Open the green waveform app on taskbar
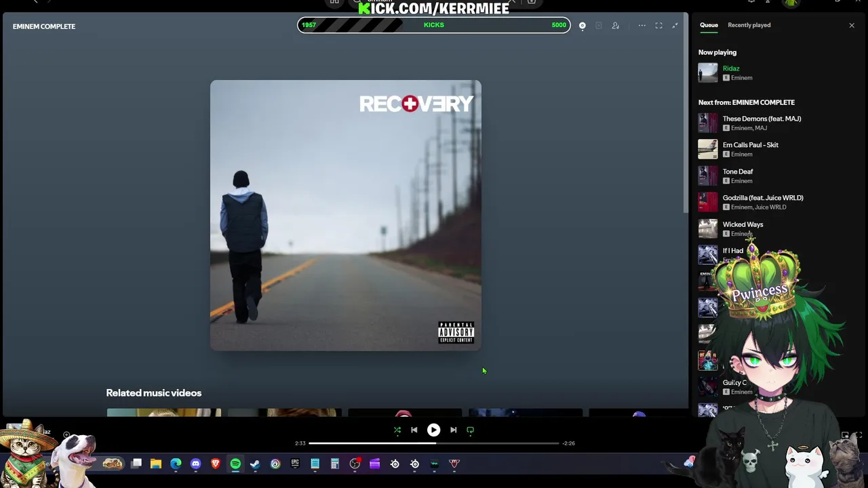Screen dimensions: 868x488 435,464
